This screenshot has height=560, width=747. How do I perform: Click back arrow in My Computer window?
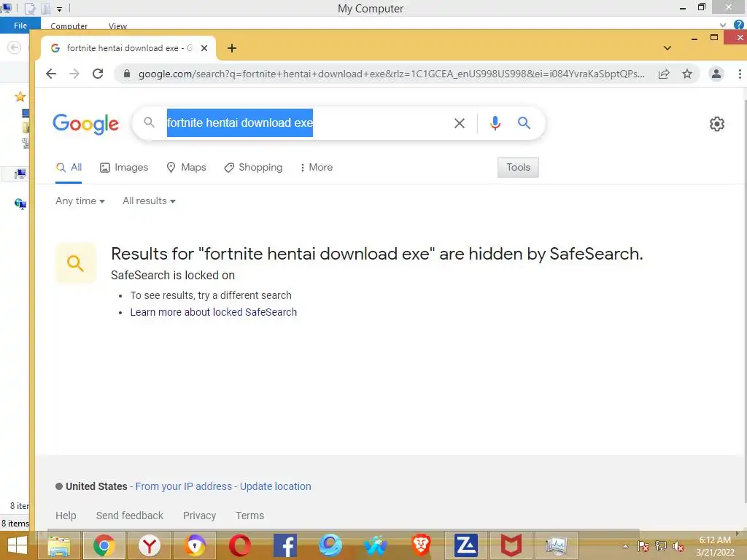point(15,47)
